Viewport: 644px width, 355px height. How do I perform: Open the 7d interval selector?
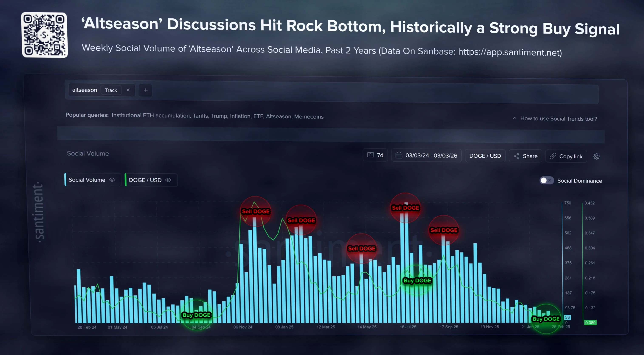(375, 155)
